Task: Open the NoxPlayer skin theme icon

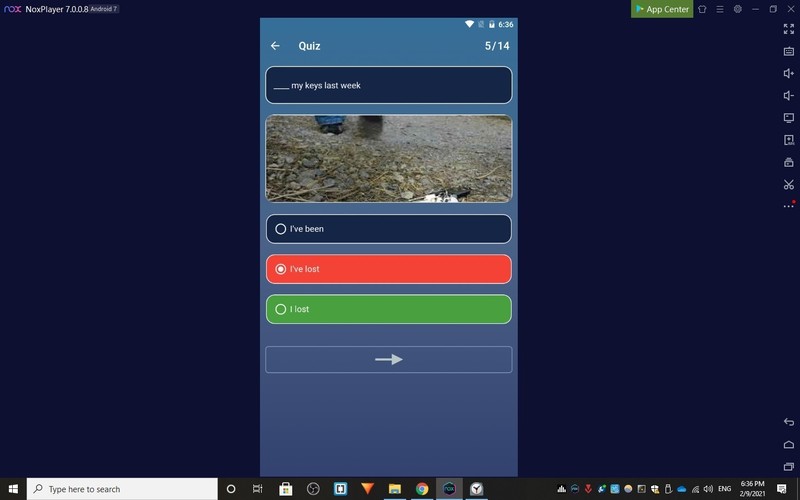Action: (702, 9)
